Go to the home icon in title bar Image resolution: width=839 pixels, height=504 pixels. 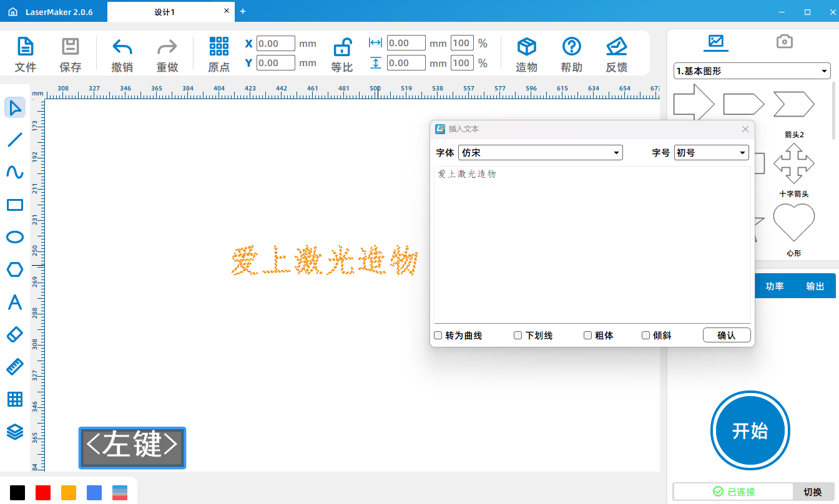(x=12, y=12)
